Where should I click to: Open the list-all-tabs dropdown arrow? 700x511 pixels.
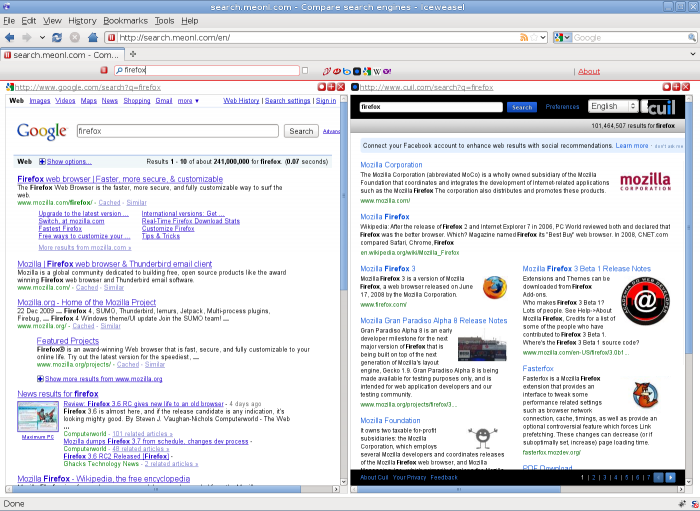pyautogui.click(x=692, y=54)
